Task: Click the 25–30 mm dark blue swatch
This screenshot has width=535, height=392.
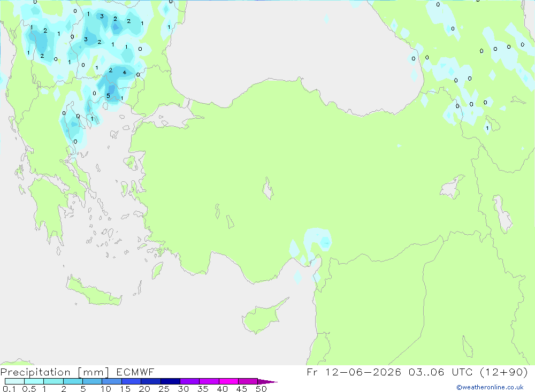Action: pyautogui.click(x=170, y=381)
